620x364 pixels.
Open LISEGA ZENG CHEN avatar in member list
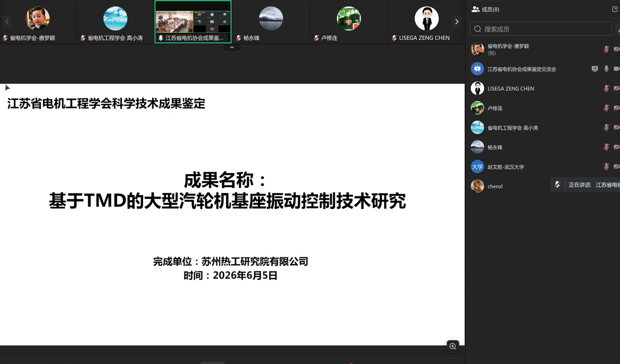click(x=477, y=88)
